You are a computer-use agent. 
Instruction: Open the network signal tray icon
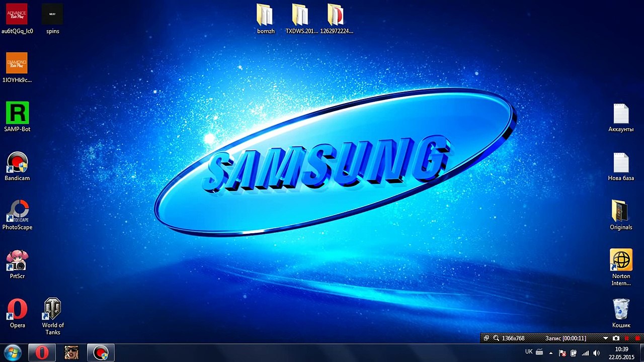pyautogui.click(x=585, y=353)
